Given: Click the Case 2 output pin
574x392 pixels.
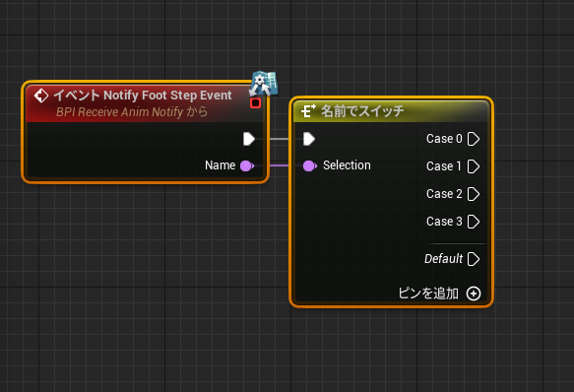Looking at the screenshot, I should pyautogui.click(x=474, y=194).
